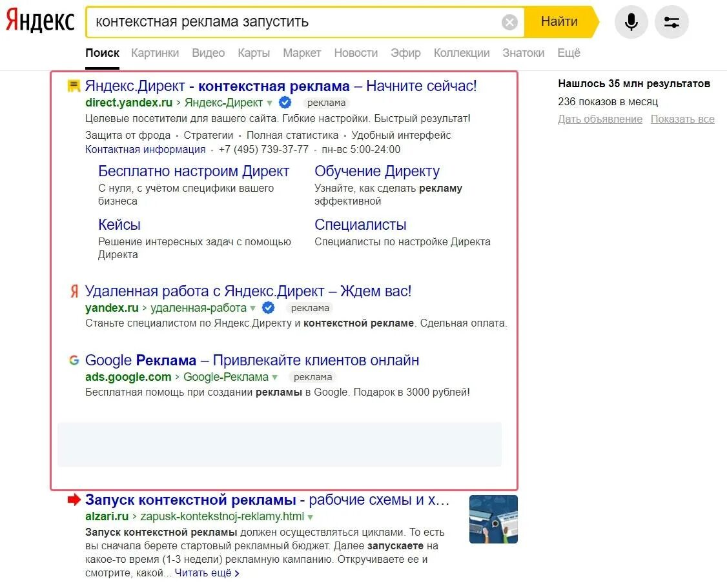Click Полная статистика text
The image size is (727, 588).
point(292,135)
